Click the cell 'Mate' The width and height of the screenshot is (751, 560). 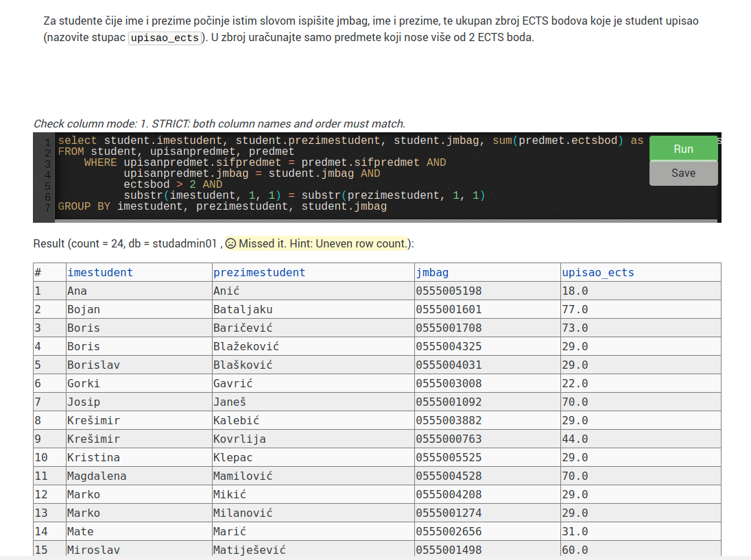pos(139,532)
